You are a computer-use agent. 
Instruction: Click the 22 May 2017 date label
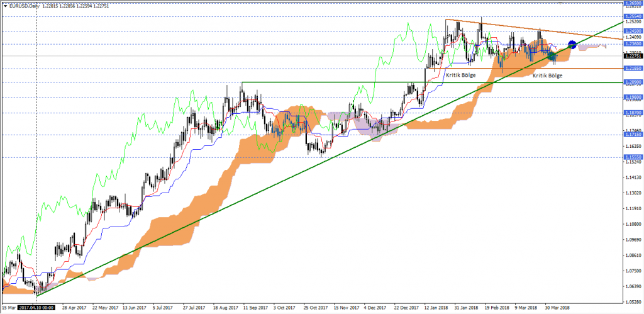[105, 308]
